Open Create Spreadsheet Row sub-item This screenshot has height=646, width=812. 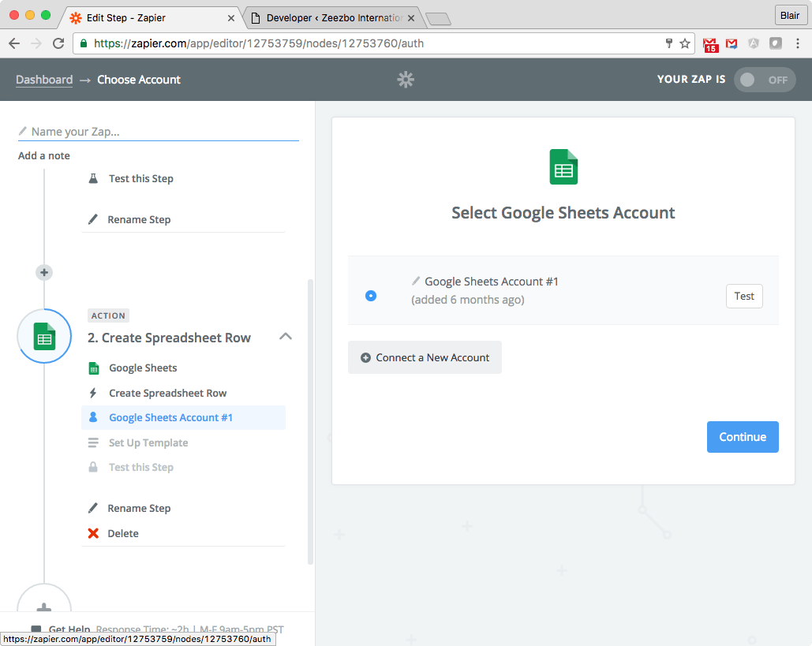pyautogui.click(x=168, y=393)
